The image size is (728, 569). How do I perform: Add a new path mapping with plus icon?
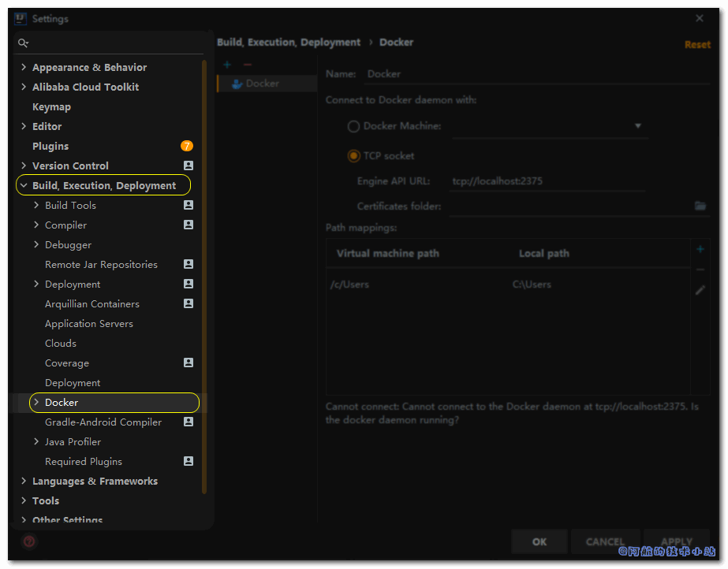[x=700, y=250]
